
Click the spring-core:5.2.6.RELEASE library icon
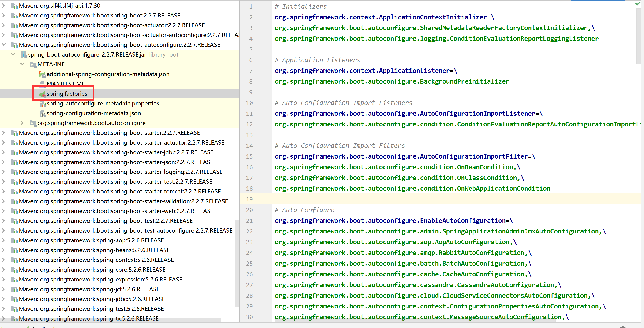(x=14, y=270)
